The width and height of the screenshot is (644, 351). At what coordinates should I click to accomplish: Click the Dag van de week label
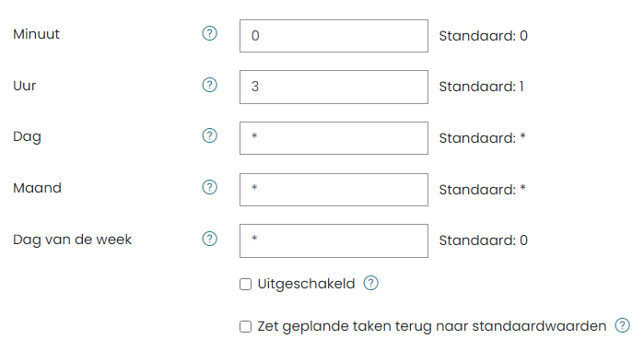[x=72, y=240]
